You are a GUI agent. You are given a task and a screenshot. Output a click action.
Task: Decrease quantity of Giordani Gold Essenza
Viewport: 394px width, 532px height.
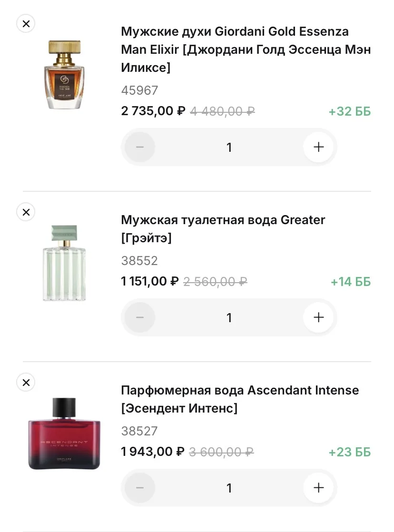pos(140,147)
